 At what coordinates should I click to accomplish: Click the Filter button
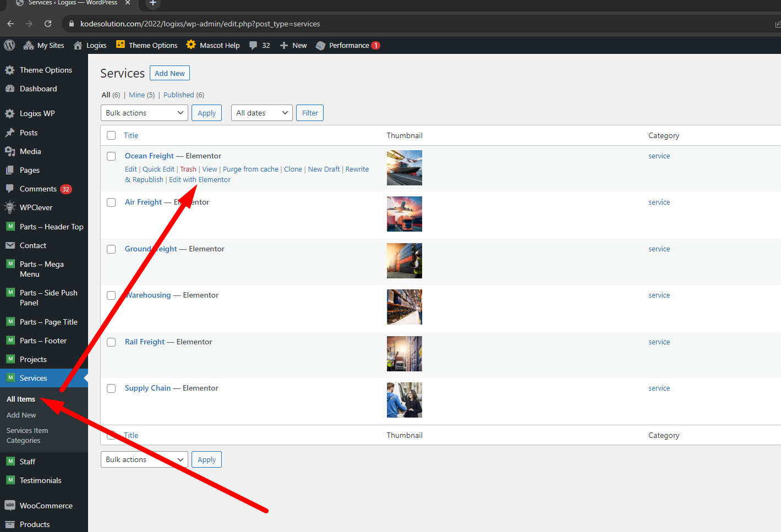(310, 113)
